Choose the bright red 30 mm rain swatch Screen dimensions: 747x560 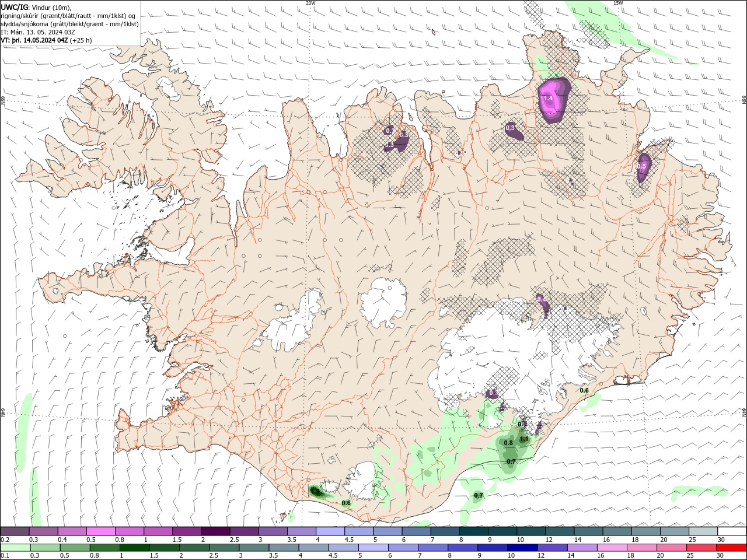tap(732, 548)
